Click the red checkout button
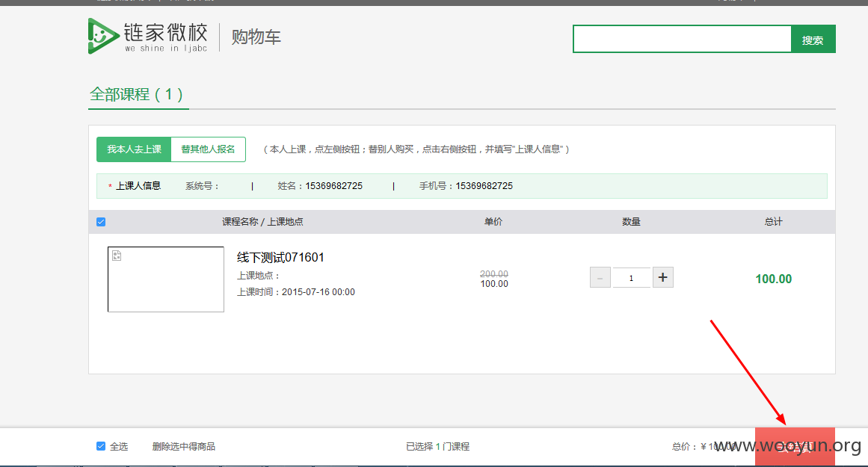Screen dimensions: 868x467 pos(795,447)
